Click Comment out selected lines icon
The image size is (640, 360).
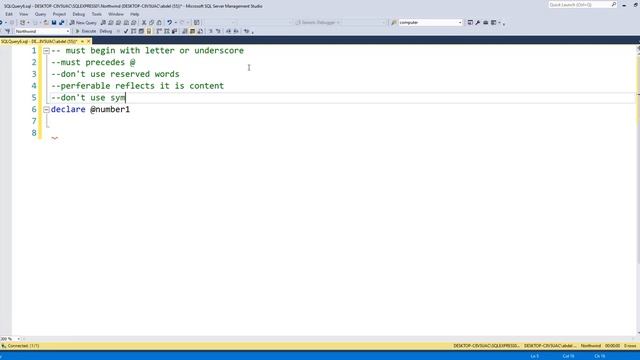[x=211, y=31]
